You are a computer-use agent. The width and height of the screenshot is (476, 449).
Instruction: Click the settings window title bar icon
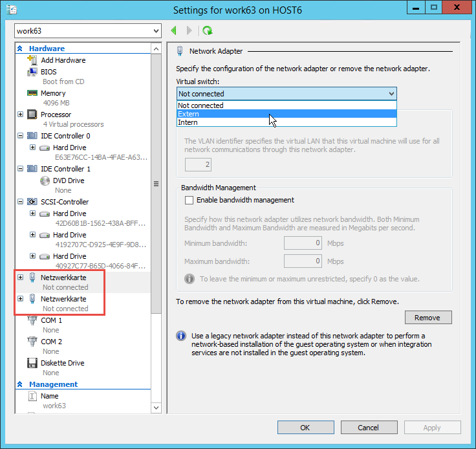coord(12,10)
